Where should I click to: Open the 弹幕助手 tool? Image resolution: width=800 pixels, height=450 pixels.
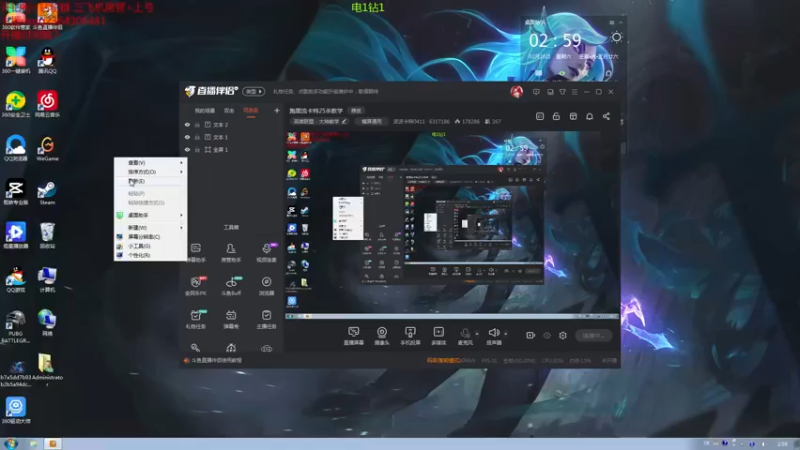tap(196, 253)
